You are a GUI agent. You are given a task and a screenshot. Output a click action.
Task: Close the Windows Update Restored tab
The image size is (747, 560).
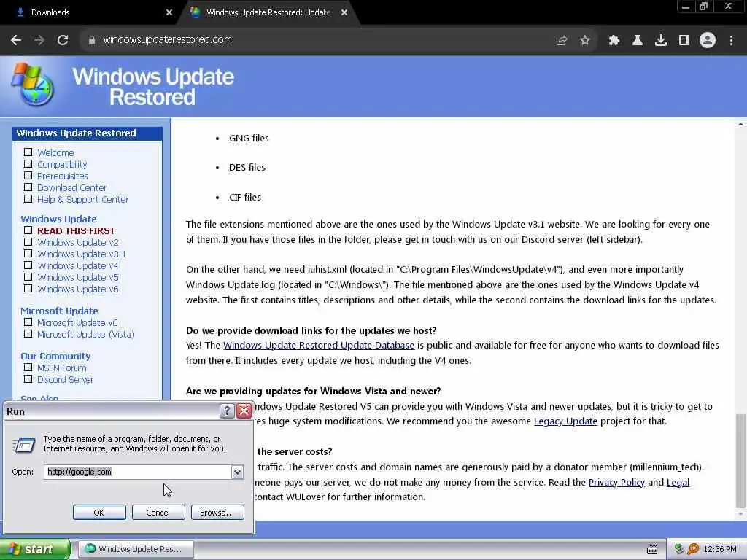(x=344, y=12)
